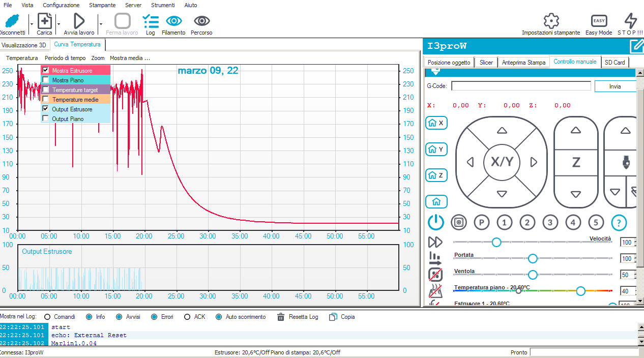Uncheck Output Estrusore checkbox
This screenshot has height=358, width=644.
(x=46, y=109)
